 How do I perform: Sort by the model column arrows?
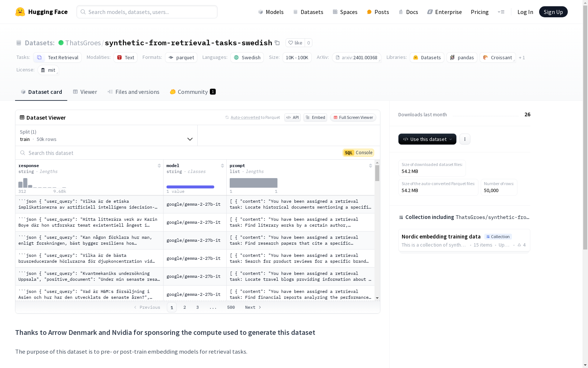(222, 166)
